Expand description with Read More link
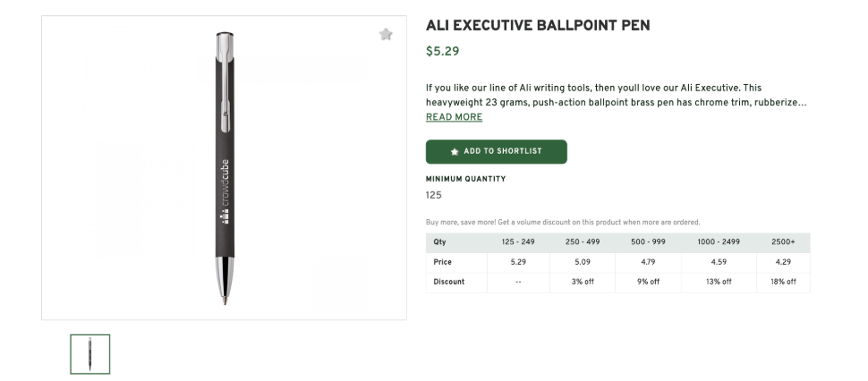This screenshot has width=868, height=381. pyautogui.click(x=454, y=117)
